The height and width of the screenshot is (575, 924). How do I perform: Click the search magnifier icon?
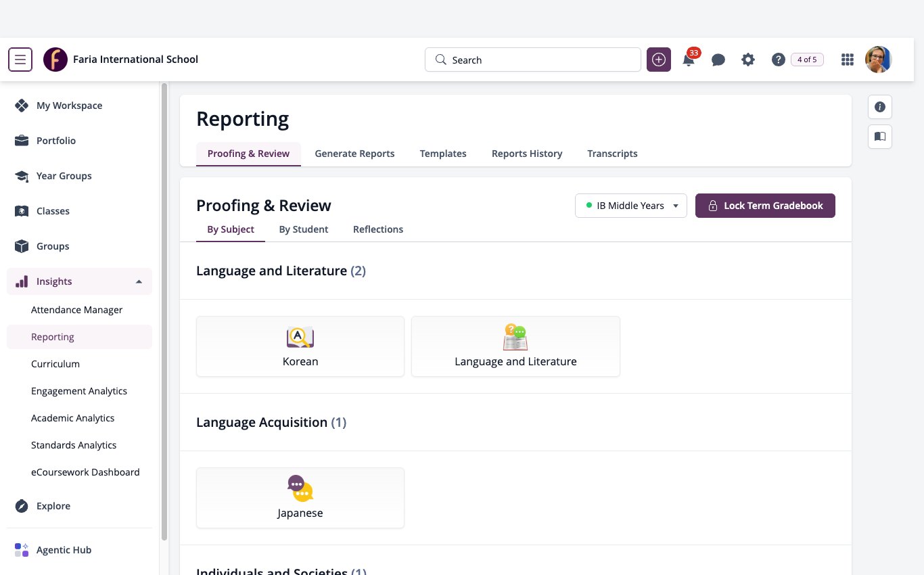pos(441,60)
